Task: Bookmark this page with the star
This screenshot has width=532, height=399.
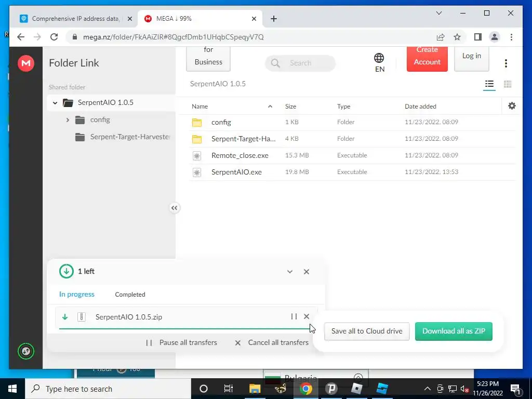Action: click(x=457, y=37)
